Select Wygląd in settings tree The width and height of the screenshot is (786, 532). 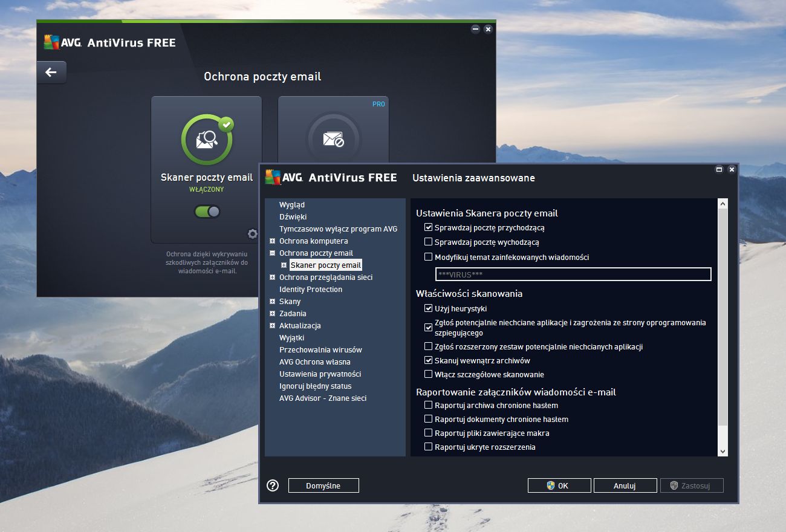pyautogui.click(x=292, y=205)
